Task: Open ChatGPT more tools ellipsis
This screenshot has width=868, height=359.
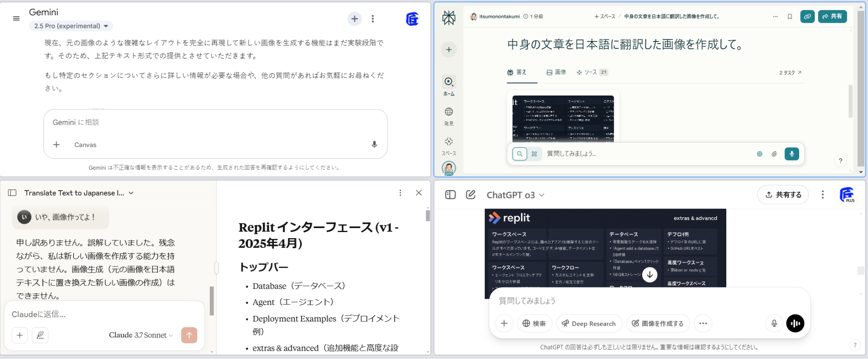Action: (x=703, y=323)
